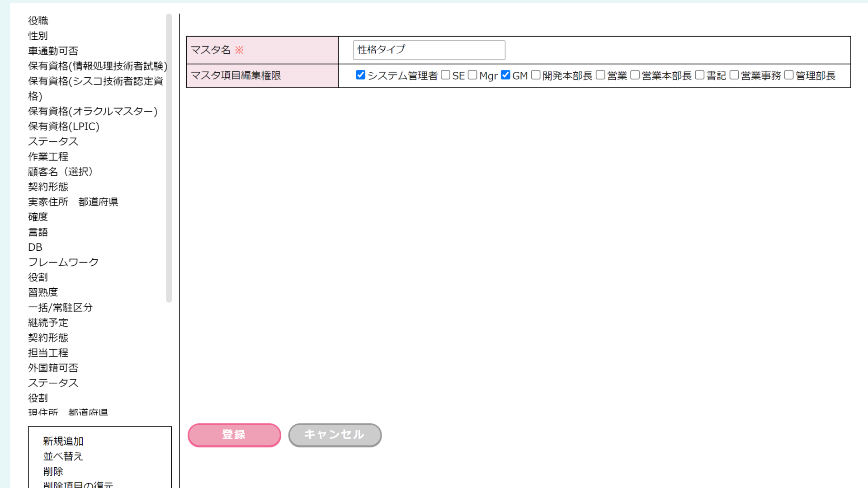Uncheck the GM permission checkbox
This screenshot has height=488, width=868.
505,75
